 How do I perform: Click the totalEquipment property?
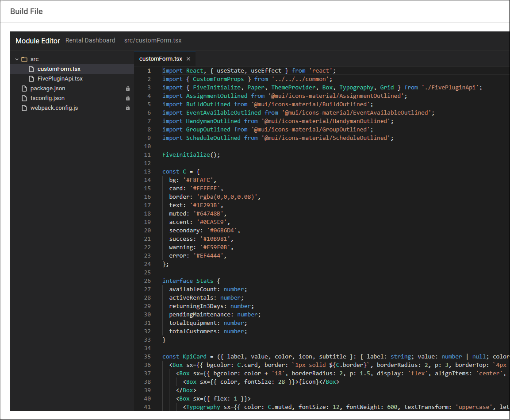pos(193,323)
